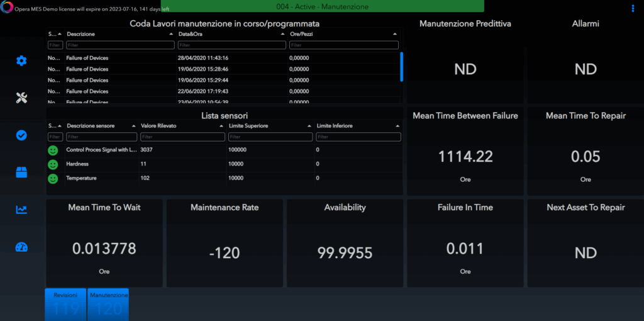Sort sensors by Limite Superiore column

coord(269,126)
